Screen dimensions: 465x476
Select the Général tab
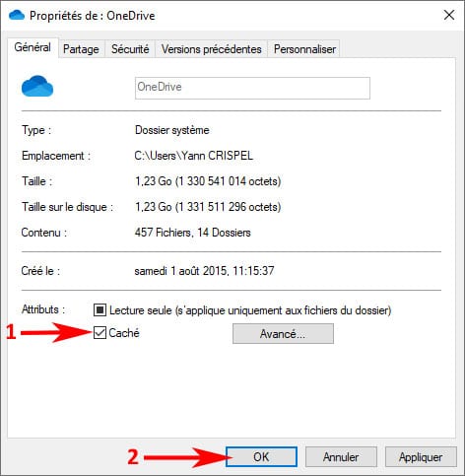coord(33,47)
